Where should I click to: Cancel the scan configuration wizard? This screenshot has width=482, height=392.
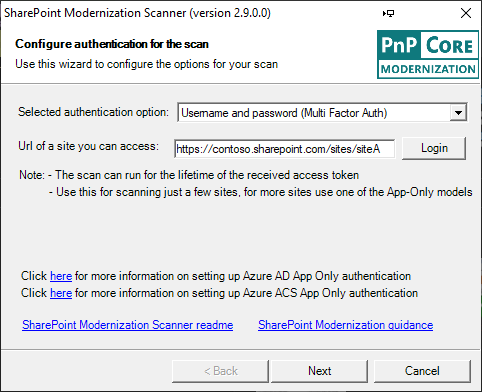click(x=422, y=371)
